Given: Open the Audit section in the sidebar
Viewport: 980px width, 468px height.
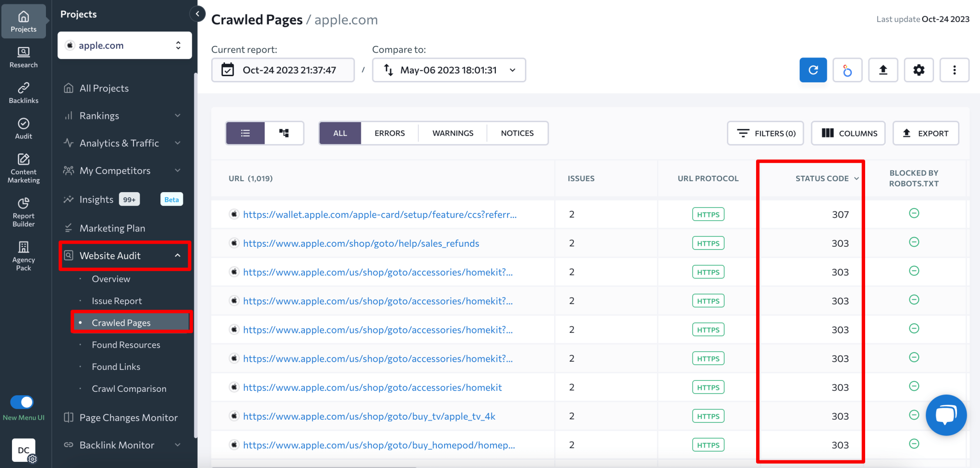Looking at the screenshot, I should 23,128.
